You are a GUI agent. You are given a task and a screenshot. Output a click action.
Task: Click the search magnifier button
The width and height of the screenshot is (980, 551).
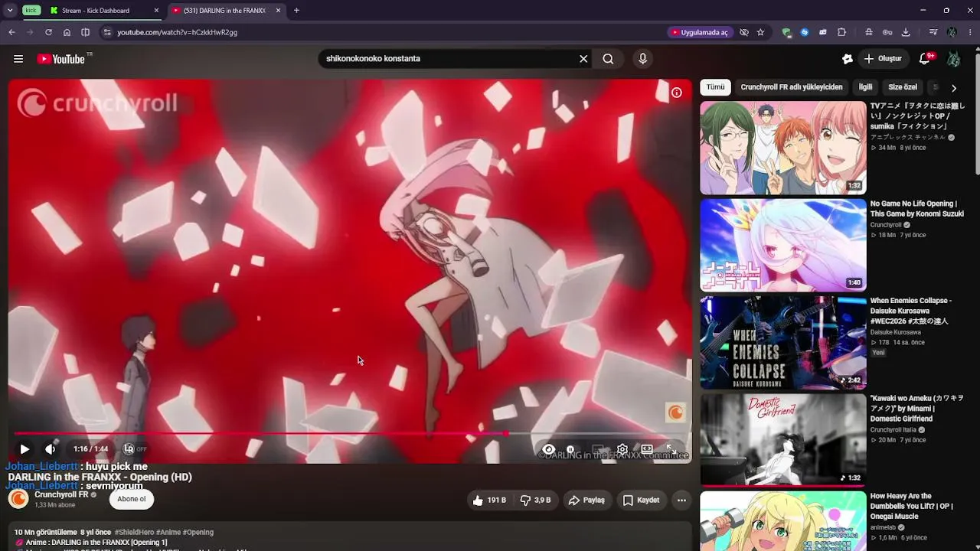pyautogui.click(x=608, y=59)
